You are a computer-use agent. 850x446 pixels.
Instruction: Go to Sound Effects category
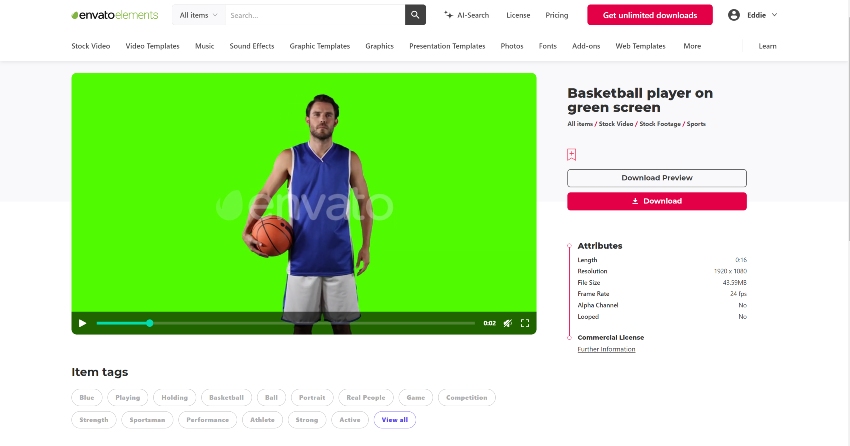(x=252, y=46)
